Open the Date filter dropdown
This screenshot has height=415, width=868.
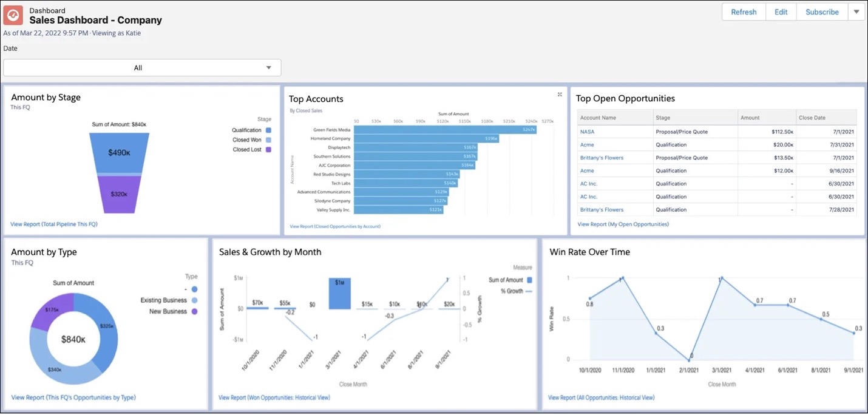pos(142,68)
